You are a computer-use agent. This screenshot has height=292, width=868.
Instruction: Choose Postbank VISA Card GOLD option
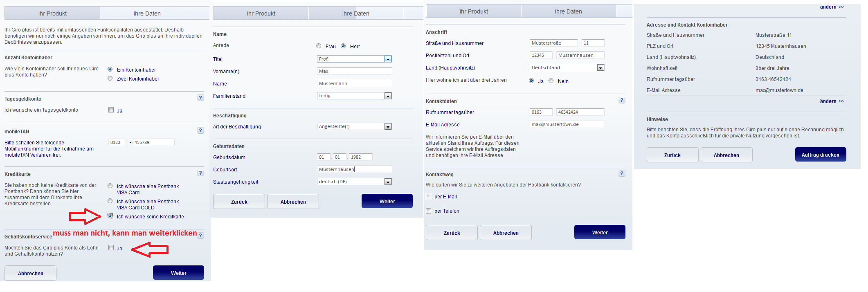click(110, 201)
